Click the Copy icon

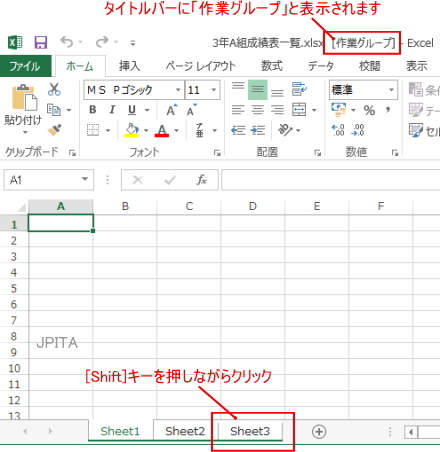click(x=54, y=109)
